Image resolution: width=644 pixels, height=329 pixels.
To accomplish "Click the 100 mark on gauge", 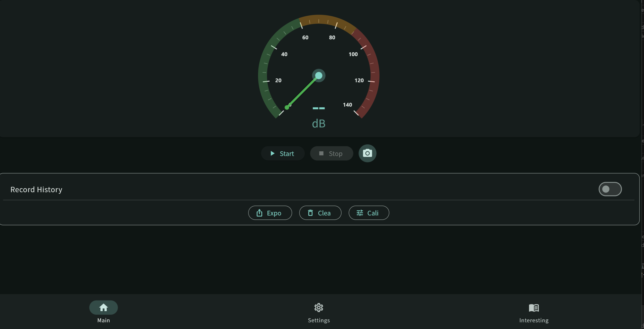I will click(x=353, y=54).
